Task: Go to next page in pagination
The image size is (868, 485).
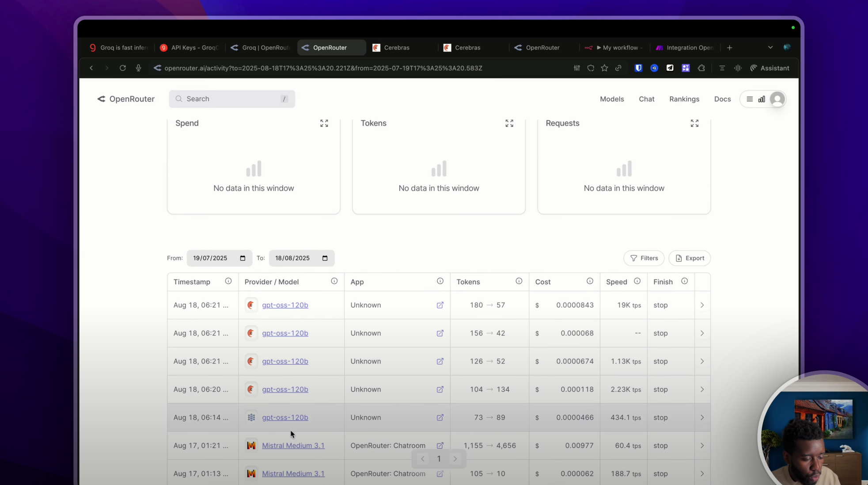Action: 455,459
